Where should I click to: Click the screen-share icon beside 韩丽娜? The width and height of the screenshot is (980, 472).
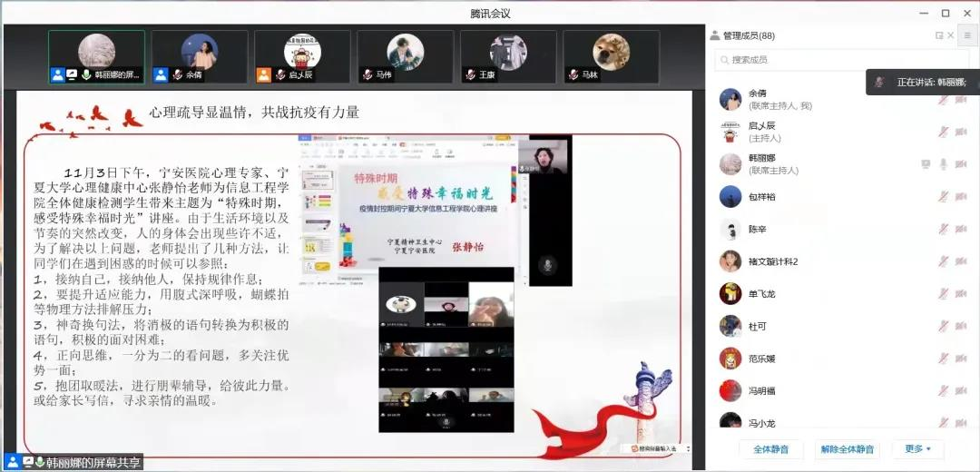(x=926, y=164)
